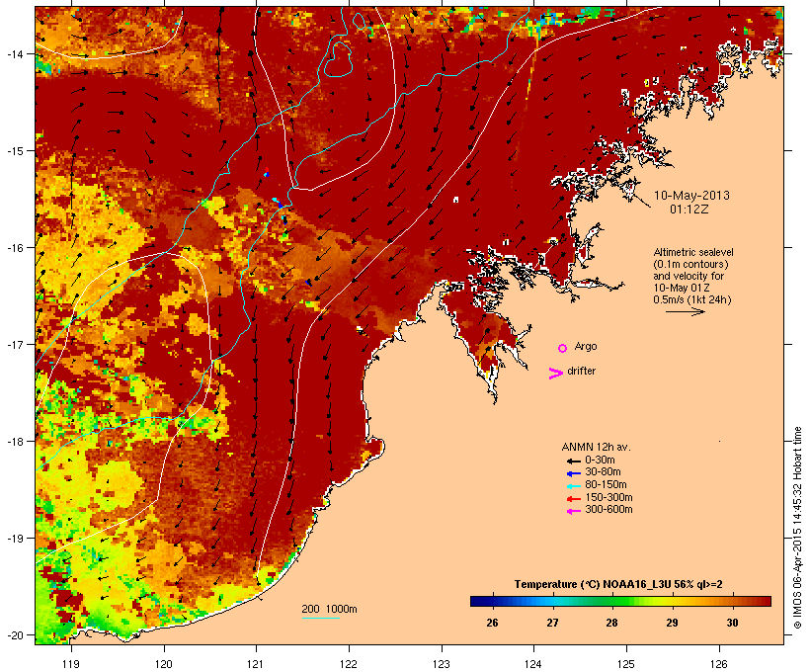
Task: Click the longitude label 124
Action: [533, 664]
